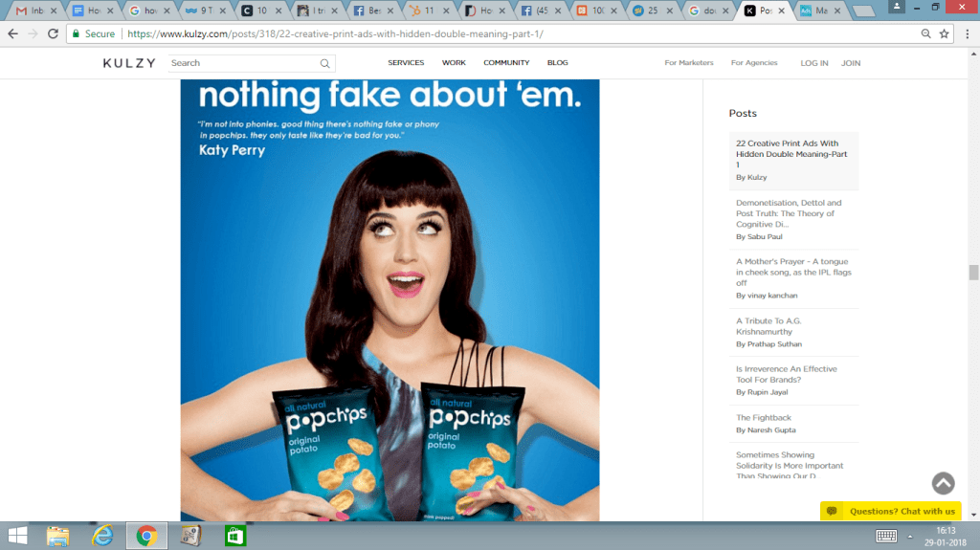Screen dimensions: 980x550
Task: Open 'Sometimes Showing Solidarity' post
Action: point(790,465)
